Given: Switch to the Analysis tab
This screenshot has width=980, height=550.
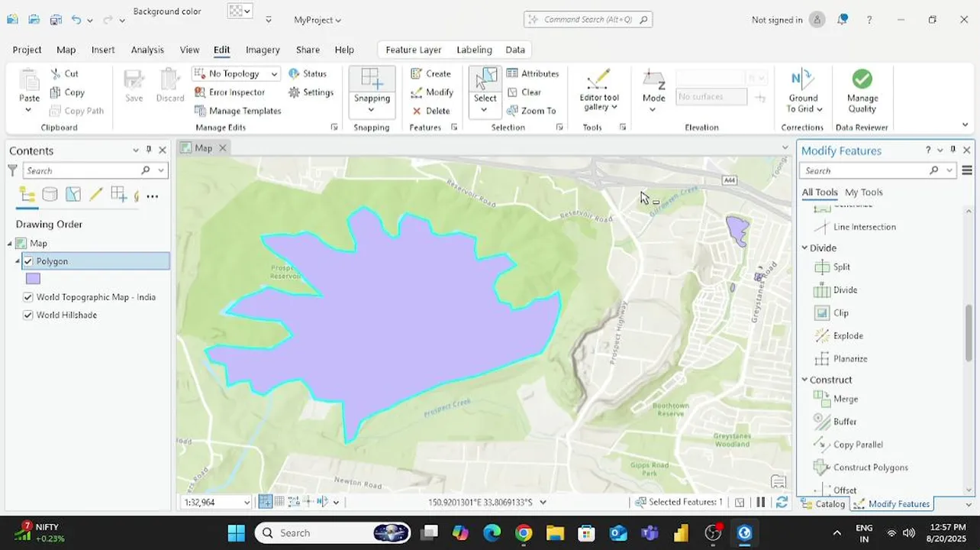Looking at the screenshot, I should (147, 50).
